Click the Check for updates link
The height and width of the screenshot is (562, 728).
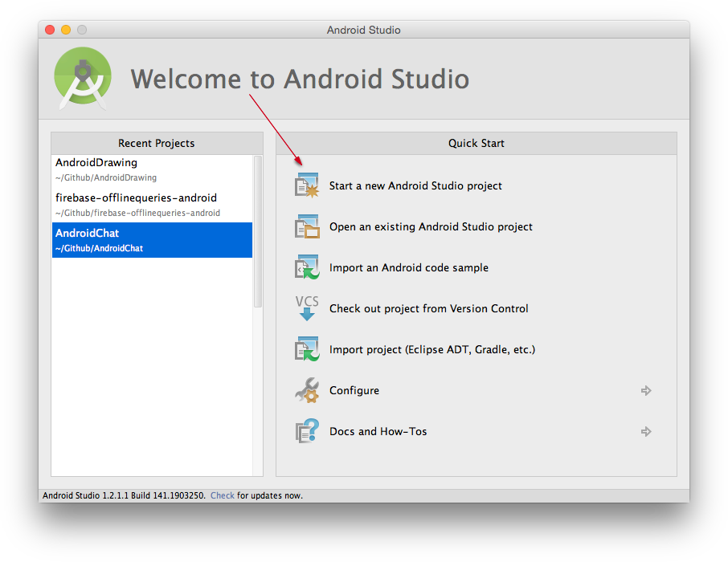[x=223, y=495]
